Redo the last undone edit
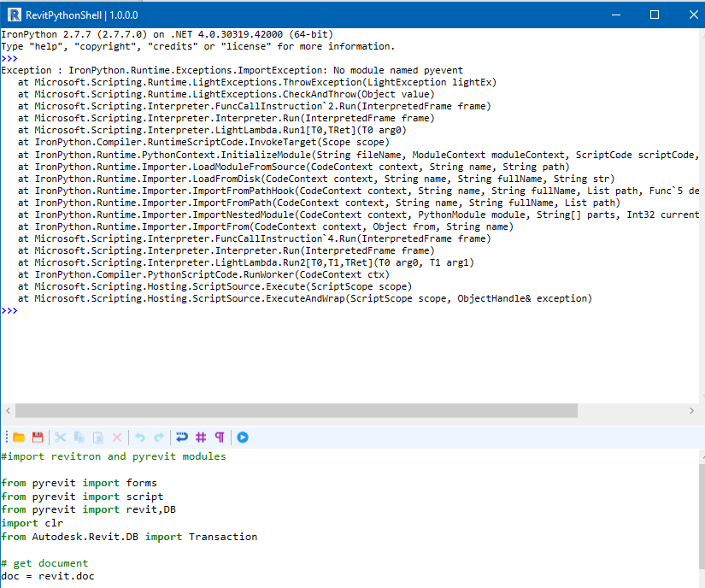This screenshot has width=705, height=588. pyautogui.click(x=159, y=437)
